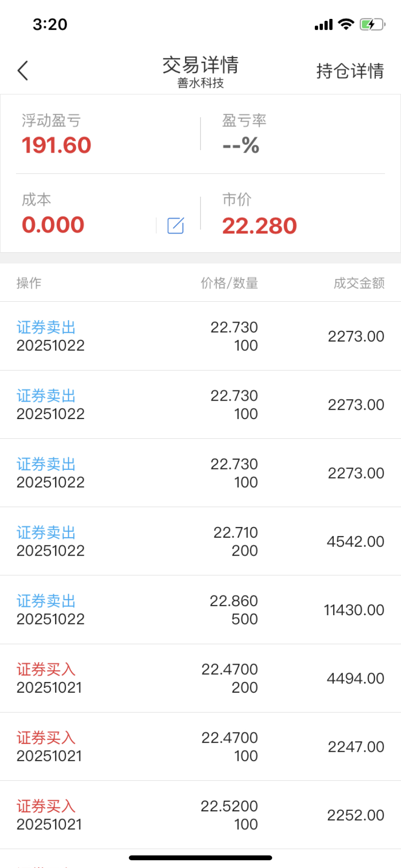Tap the 191.60 floating profit value
The image size is (401, 868).
[56, 145]
